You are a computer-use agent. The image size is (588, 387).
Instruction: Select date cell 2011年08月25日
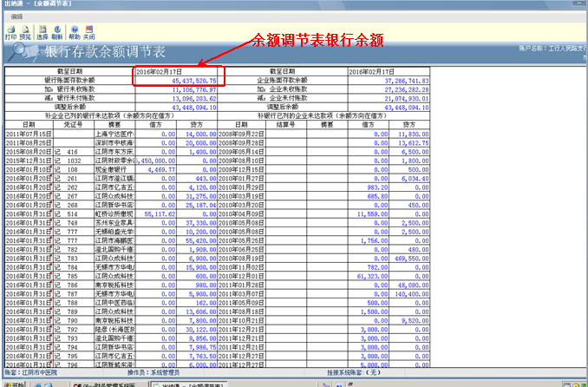coord(29,143)
